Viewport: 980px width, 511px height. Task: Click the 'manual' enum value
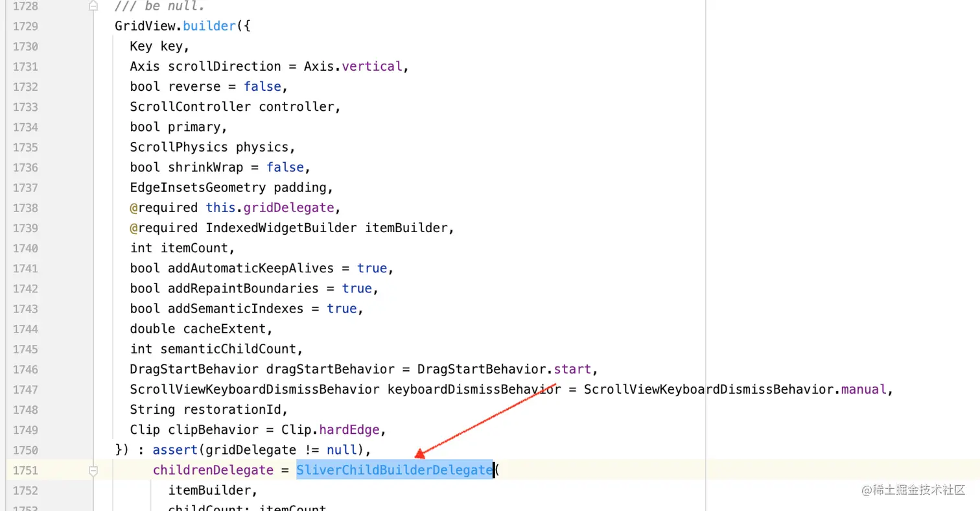(x=863, y=389)
